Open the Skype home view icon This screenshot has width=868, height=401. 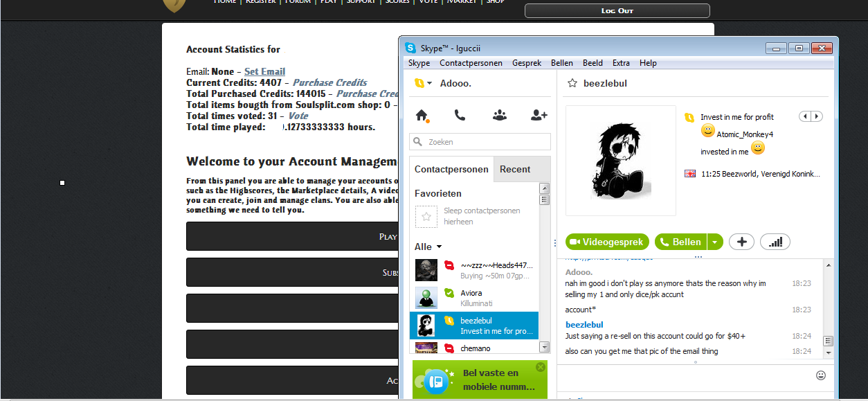(x=422, y=116)
